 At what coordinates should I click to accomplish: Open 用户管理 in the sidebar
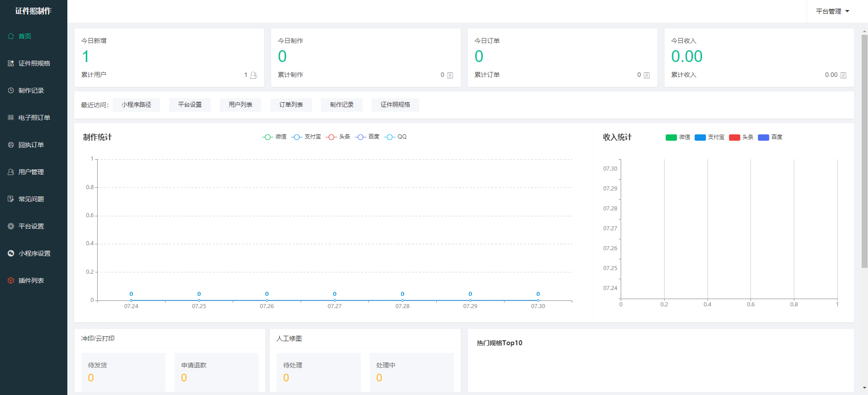[x=33, y=172]
